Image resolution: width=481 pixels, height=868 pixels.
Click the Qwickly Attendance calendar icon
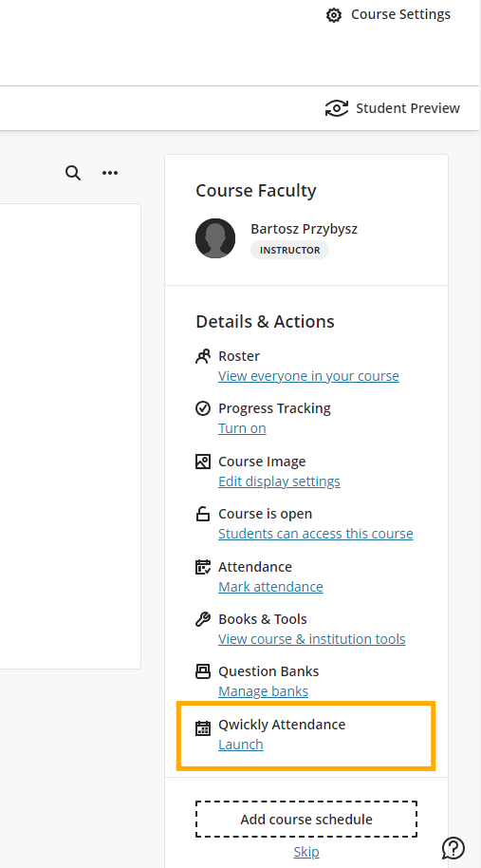tap(203, 728)
